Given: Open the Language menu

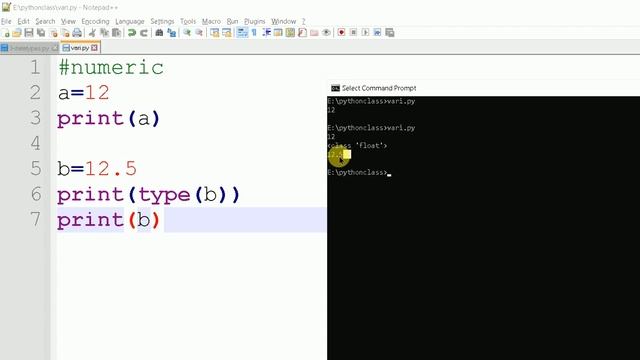Looking at the screenshot, I should click(x=129, y=21).
